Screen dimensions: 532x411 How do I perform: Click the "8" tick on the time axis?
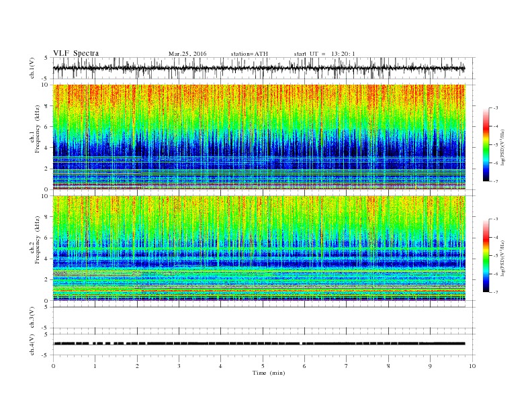(x=388, y=366)
